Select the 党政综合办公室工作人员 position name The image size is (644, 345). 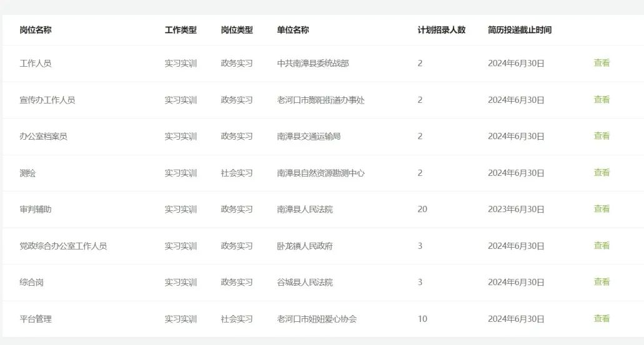pyautogui.click(x=63, y=246)
